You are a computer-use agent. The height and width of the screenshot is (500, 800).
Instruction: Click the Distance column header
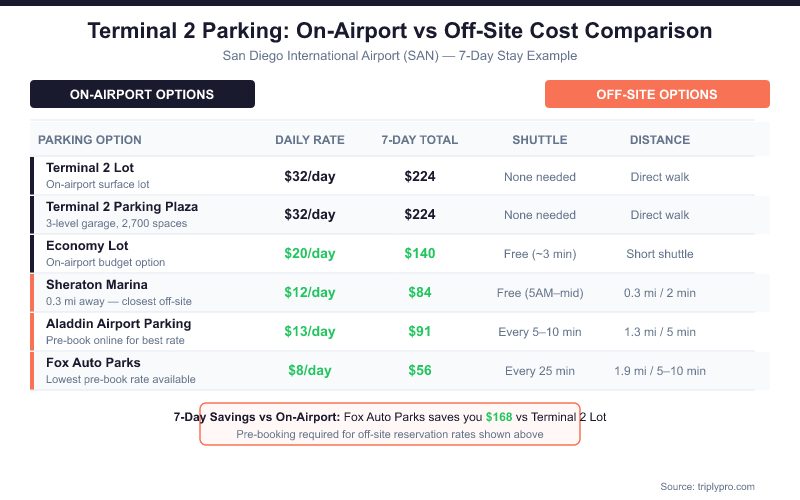click(x=660, y=140)
